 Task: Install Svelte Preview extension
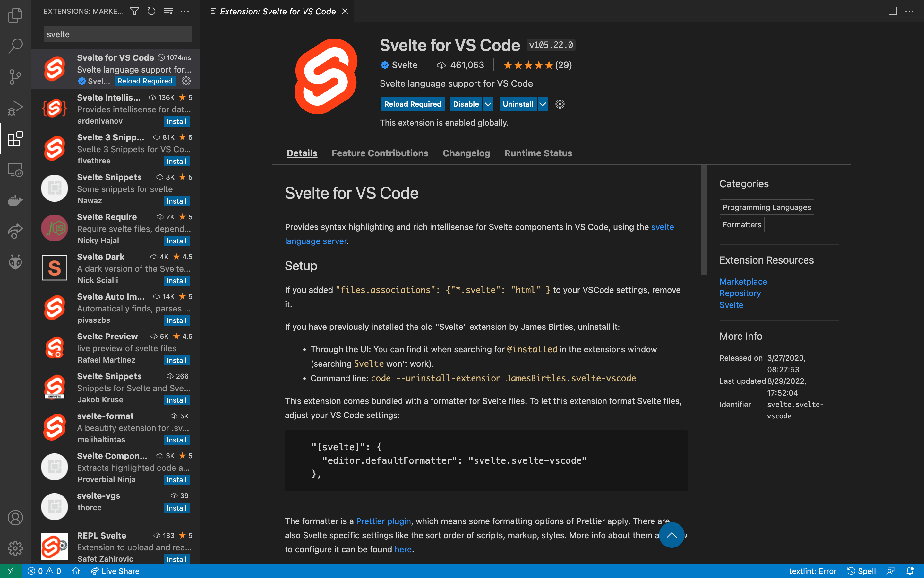click(x=176, y=360)
